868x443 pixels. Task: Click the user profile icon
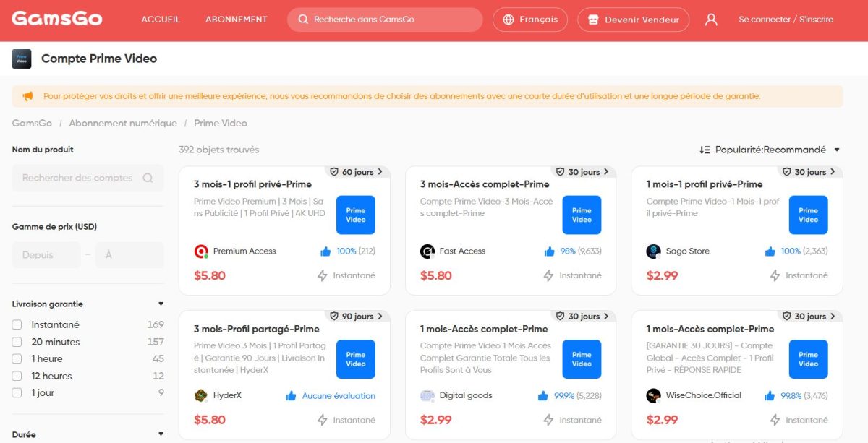pos(711,20)
